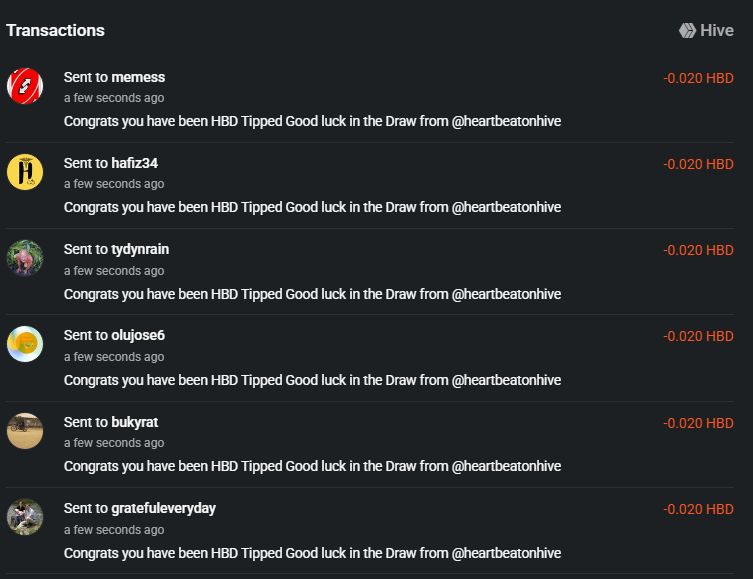Click the memess red arrow avatar
Screen dimensions: 753x579
click(25, 86)
